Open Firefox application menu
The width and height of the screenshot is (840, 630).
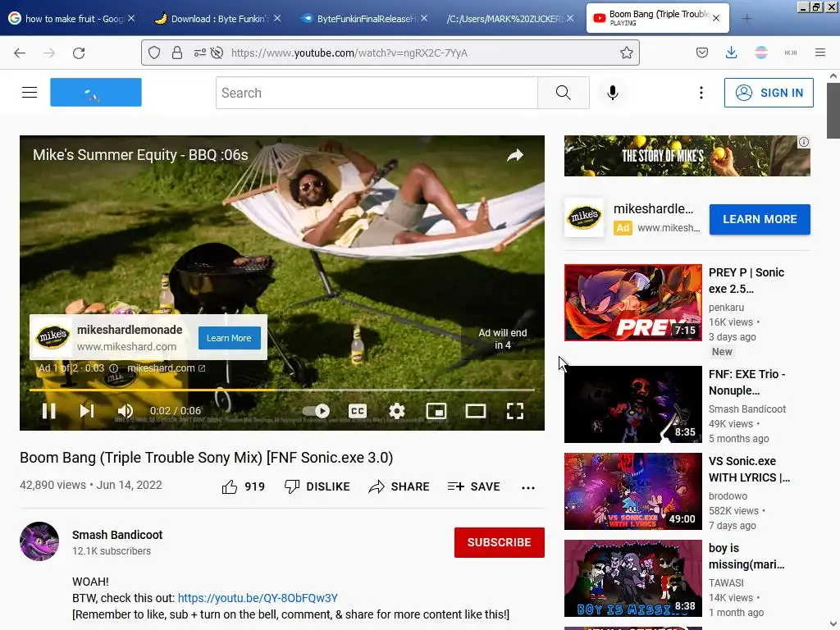pos(820,52)
